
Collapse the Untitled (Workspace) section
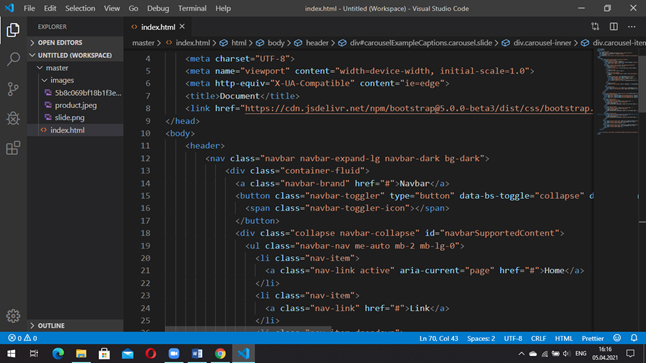[75, 55]
